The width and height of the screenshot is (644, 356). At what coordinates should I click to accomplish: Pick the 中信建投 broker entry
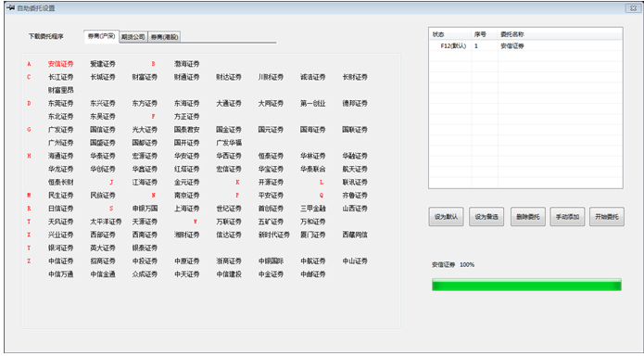229,274
